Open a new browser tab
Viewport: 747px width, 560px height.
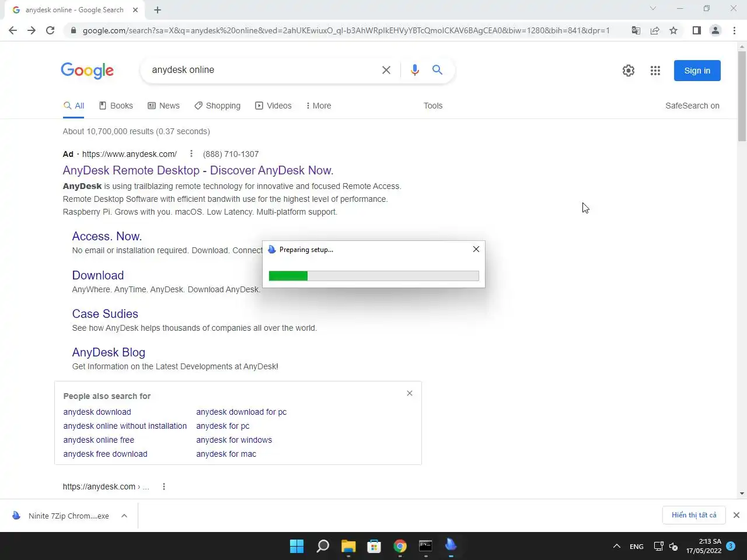click(158, 10)
